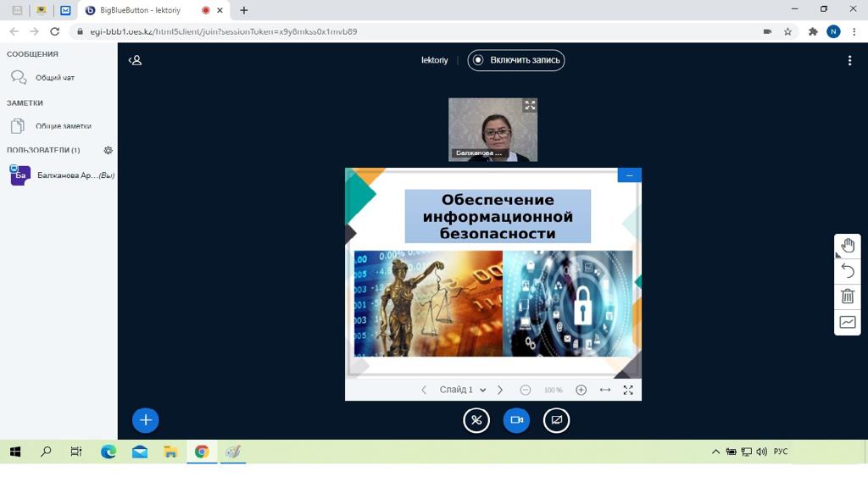Go to the next slide
868x488 pixels.
click(x=500, y=390)
